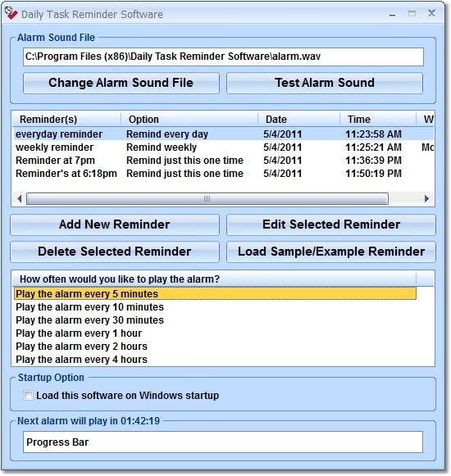Select the 'everyday reminder' row
451x476 pixels.
point(223,134)
